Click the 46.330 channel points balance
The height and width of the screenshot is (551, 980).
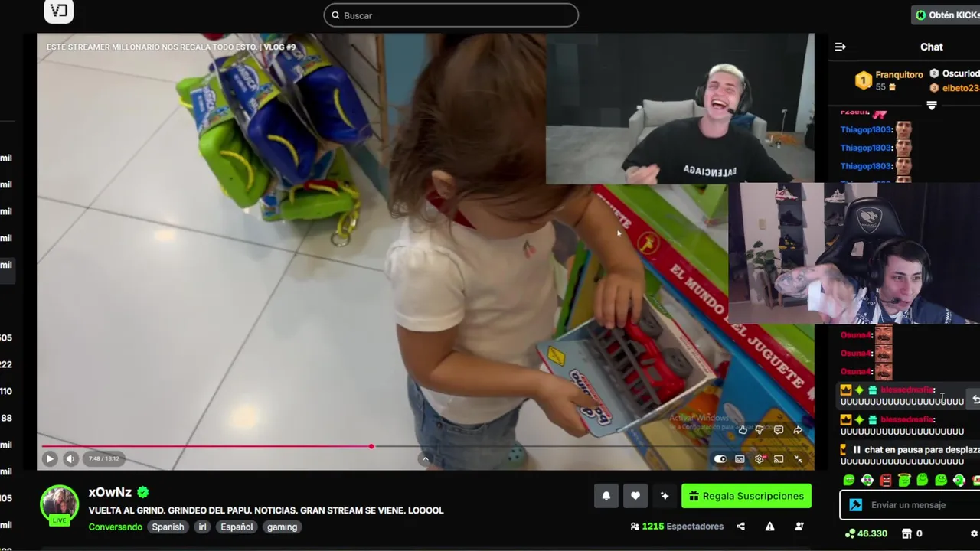tap(866, 533)
